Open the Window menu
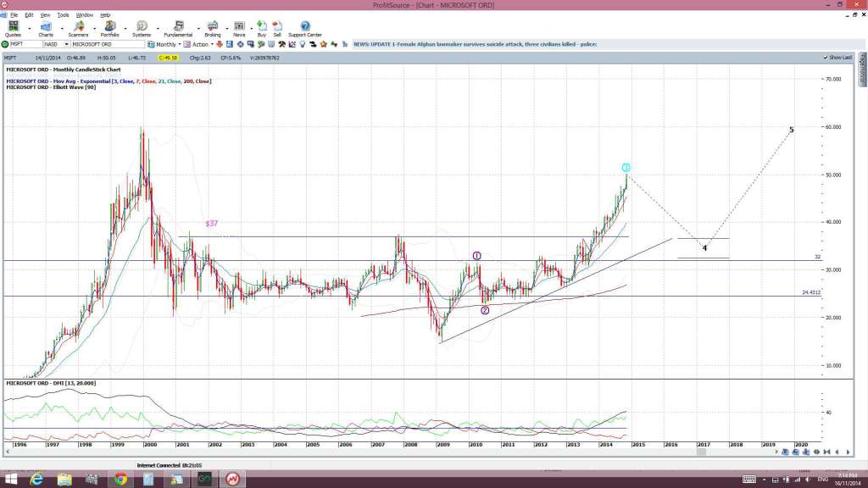 pyautogui.click(x=84, y=15)
